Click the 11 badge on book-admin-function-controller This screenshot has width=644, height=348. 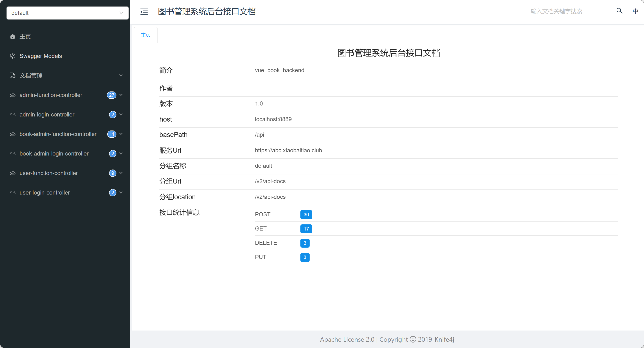click(x=112, y=134)
